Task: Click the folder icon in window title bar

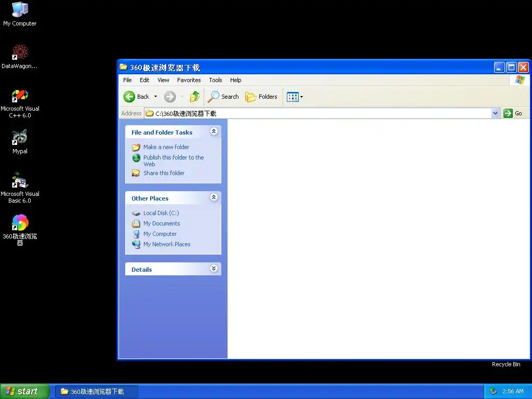Action: click(x=124, y=67)
